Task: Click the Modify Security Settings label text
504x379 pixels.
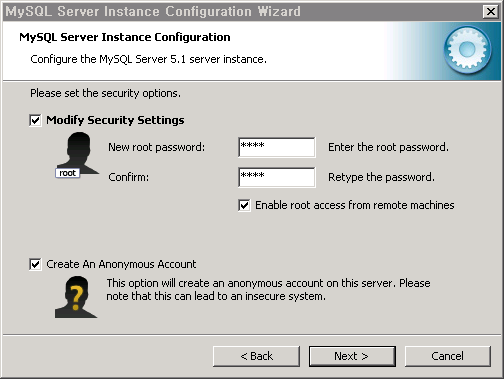Action: (x=115, y=120)
